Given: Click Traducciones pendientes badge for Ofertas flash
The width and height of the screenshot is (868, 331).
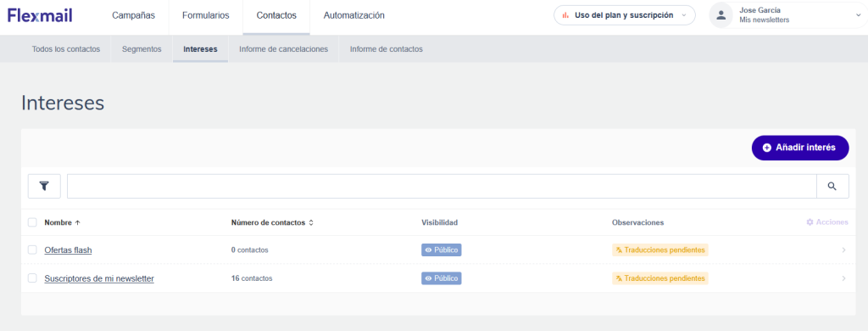Looking at the screenshot, I should [x=659, y=250].
